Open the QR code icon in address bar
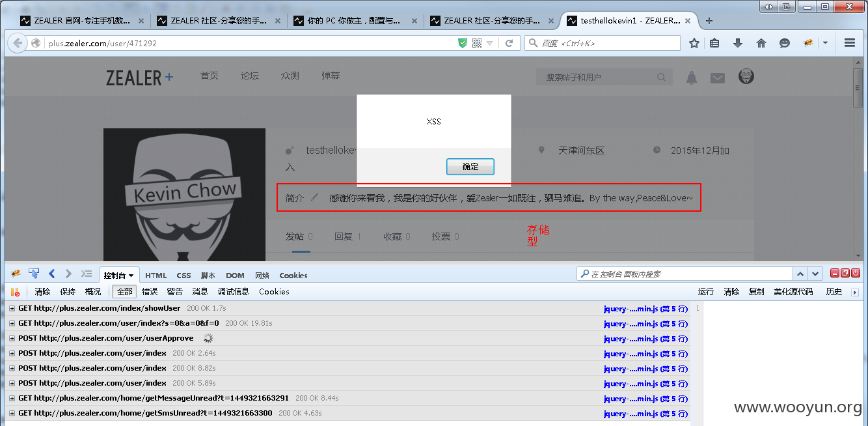Image resolution: width=868 pixels, height=426 pixels. click(477, 44)
